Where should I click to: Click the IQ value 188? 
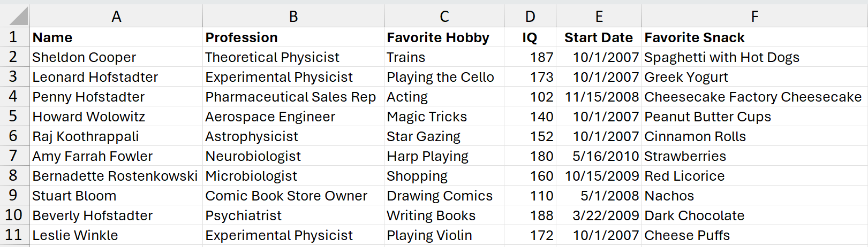(541, 215)
